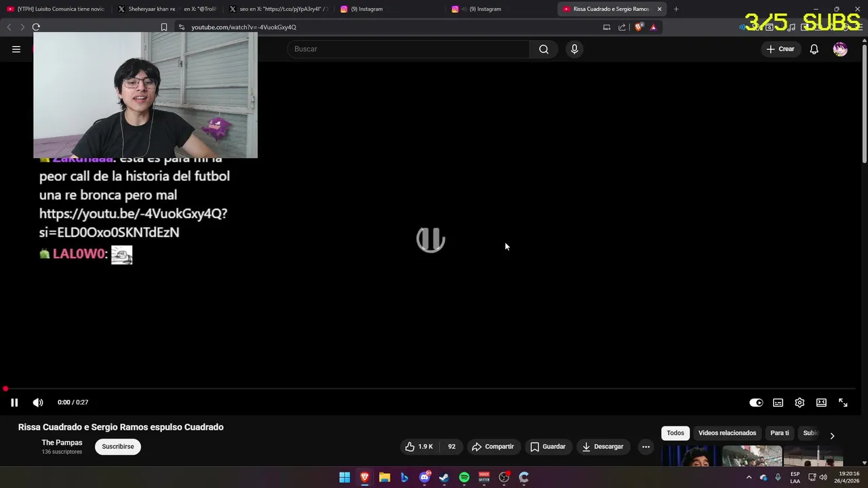Open Brave Shields lion icon
Viewport: 868px width, 488px height.
pyautogui.click(x=638, y=27)
